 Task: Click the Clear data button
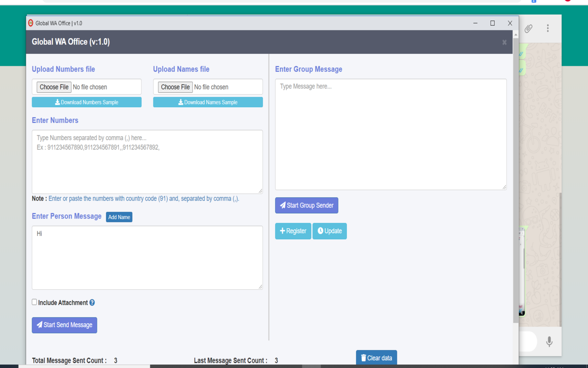(376, 358)
